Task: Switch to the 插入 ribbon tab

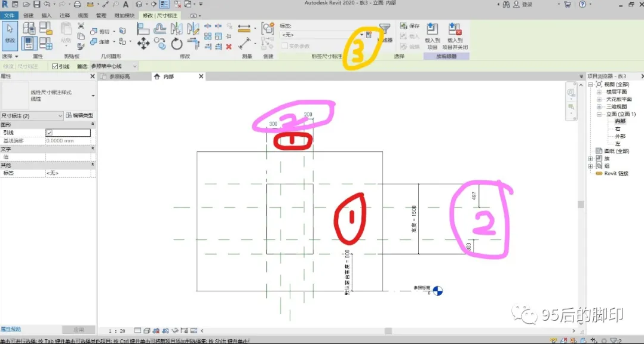Action: (47, 16)
